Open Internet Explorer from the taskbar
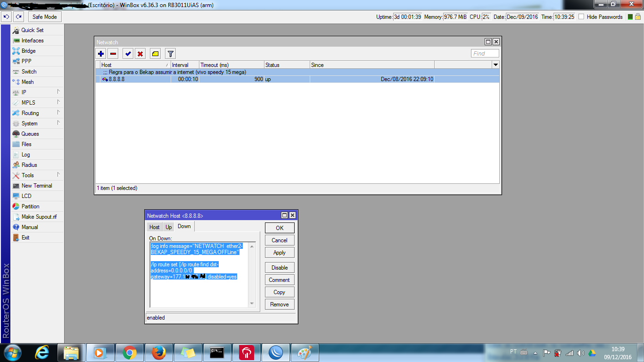The image size is (644, 362). pyautogui.click(x=42, y=353)
